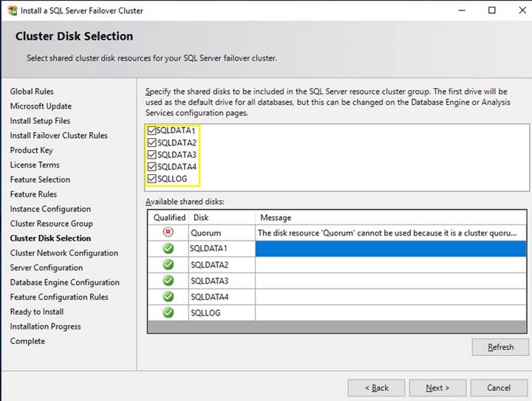Click the Disk column header
This screenshot has height=401, width=532.
click(222, 218)
